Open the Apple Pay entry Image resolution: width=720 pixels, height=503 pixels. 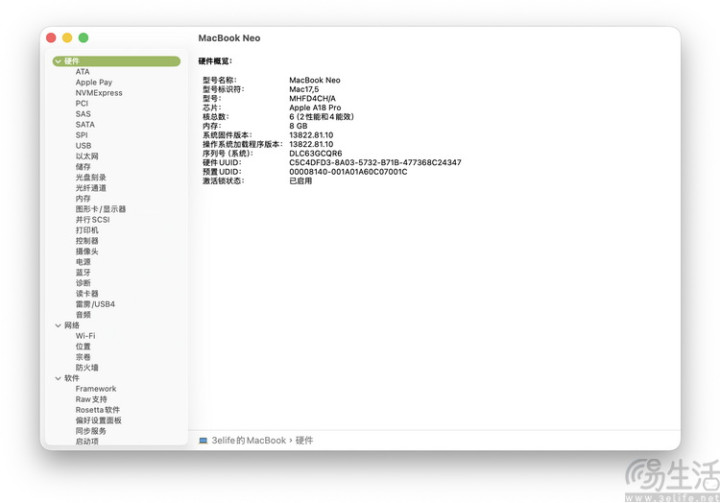pyautogui.click(x=94, y=82)
